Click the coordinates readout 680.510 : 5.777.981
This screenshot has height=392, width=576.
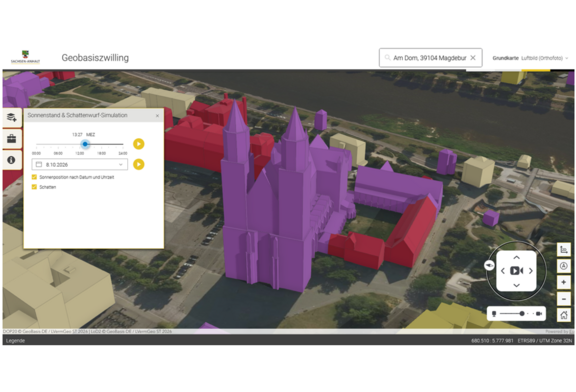(x=492, y=341)
